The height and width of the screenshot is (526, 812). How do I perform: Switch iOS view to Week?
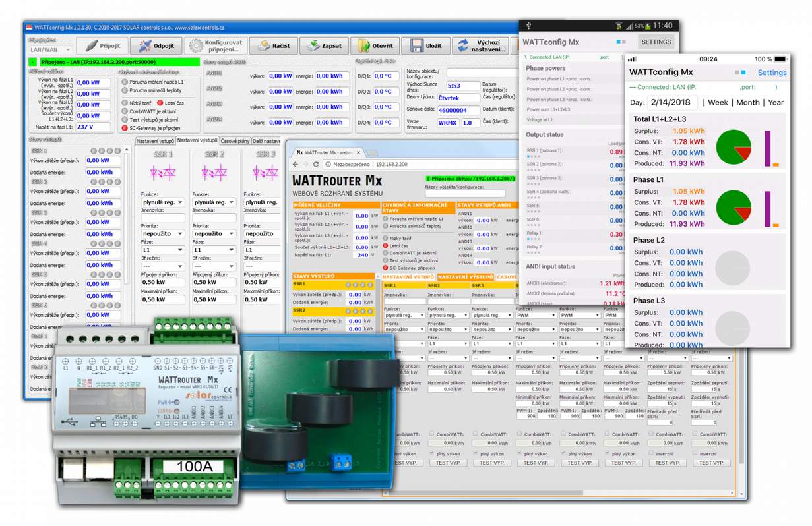pos(718,102)
